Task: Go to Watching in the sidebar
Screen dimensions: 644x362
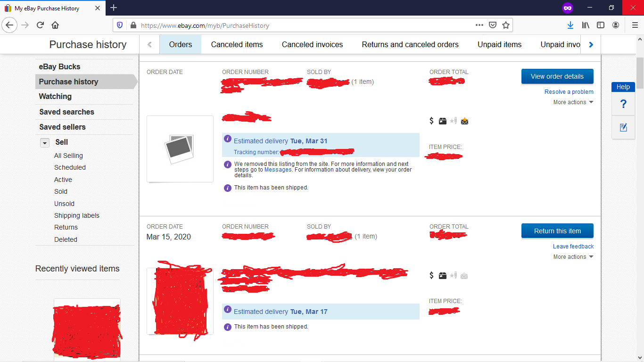Action: click(x=55, y=97)
